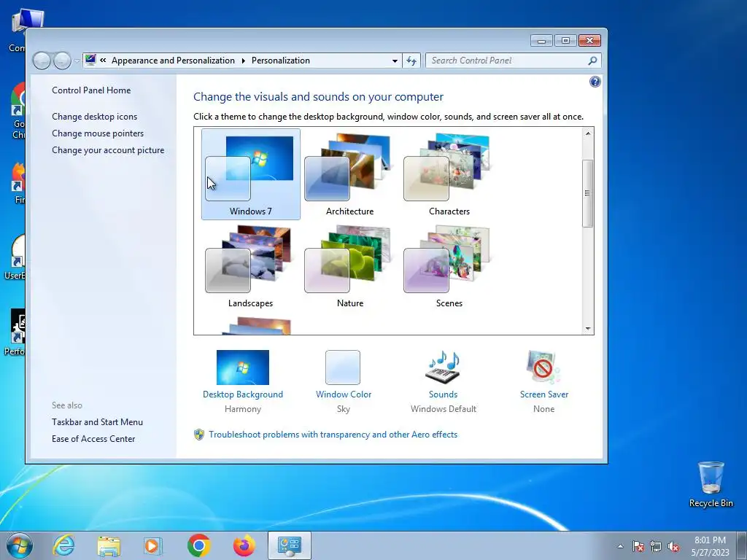The image size is (747, 560).
Task: Show hidden system tray icons
Action: point(620,546)
